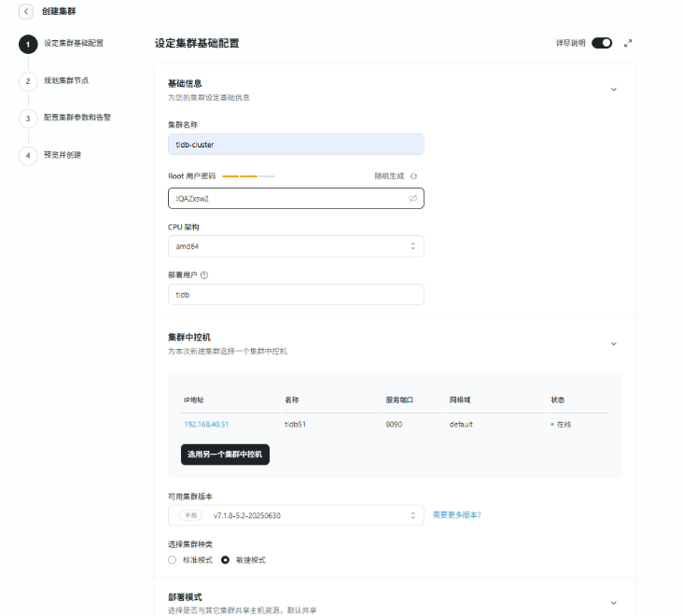
Task: Click step 2 circle 规划集群节点
Action: click(28, 80)
